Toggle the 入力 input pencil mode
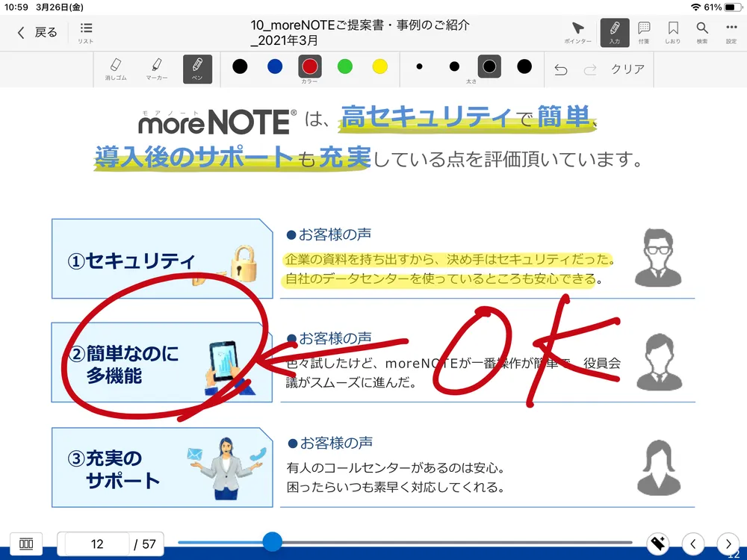This screenshot has width=747, height=560. click(x=615, y=33)
